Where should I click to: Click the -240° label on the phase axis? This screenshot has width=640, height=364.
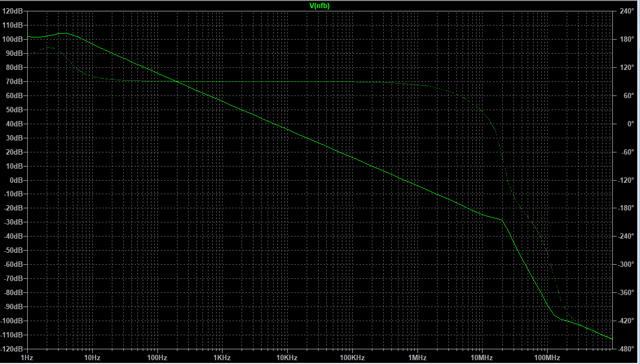(626, 237)
